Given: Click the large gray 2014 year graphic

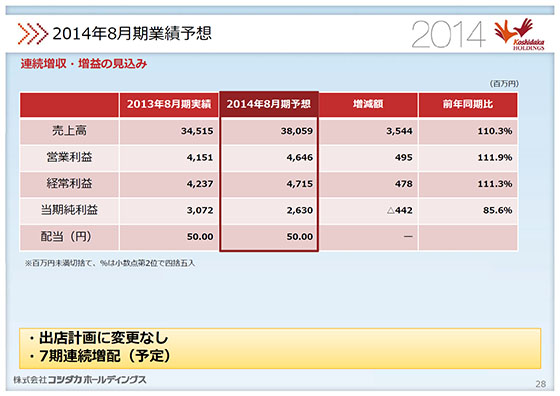Looking at the screenshot, I should (448, 34).
